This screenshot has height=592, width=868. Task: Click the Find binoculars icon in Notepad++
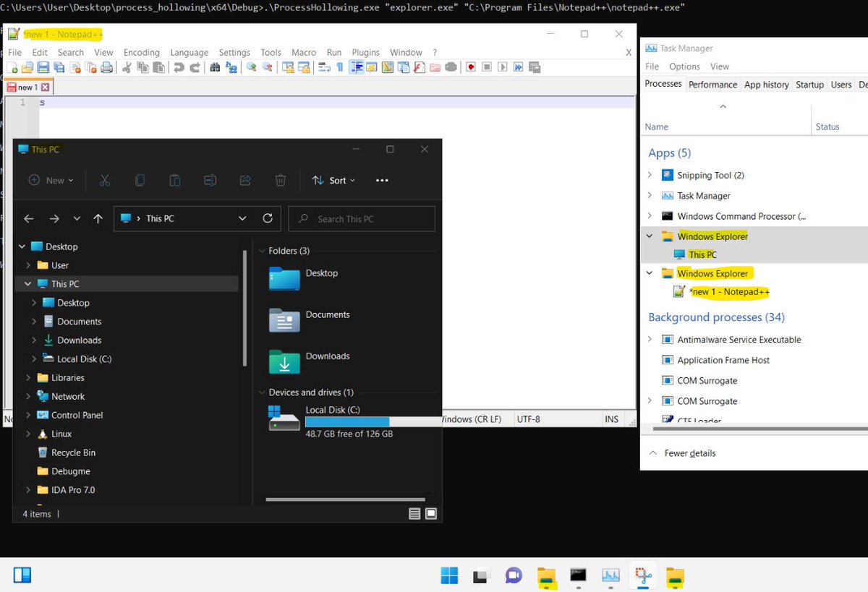214,67
